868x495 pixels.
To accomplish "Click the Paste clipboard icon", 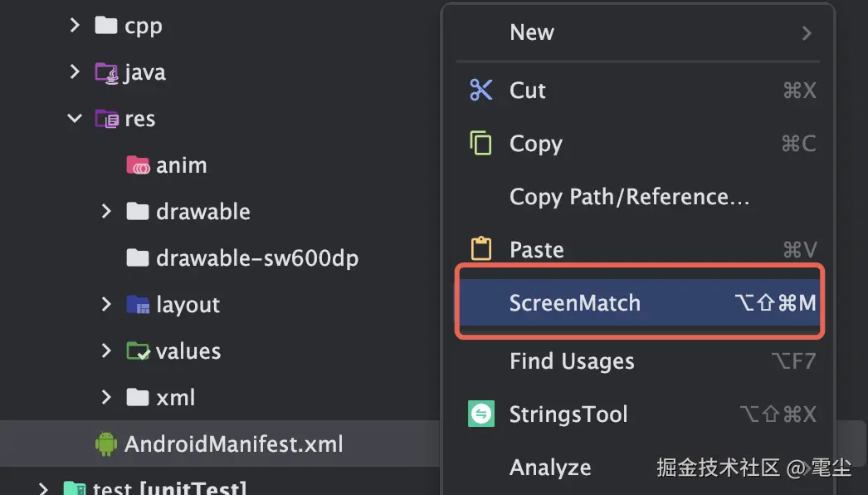I will (x=481, y=249).
